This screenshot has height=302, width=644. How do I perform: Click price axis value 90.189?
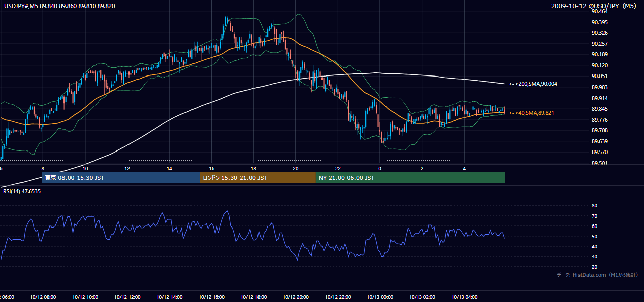601,54
